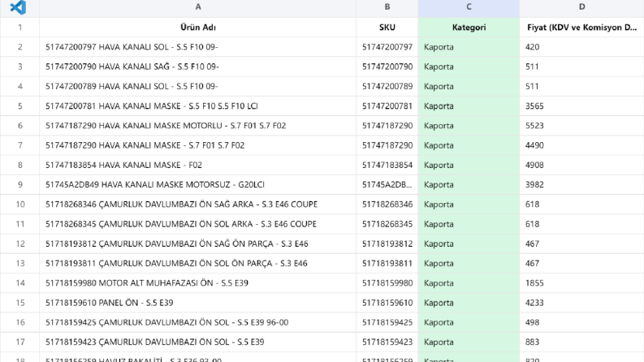Screen dimensions: 644x362
Task: Click cell '51718268345 ÇAMURLUK DAVLUMBAZI ÖN SOL ARKA'
Action: tap(198, 224)
